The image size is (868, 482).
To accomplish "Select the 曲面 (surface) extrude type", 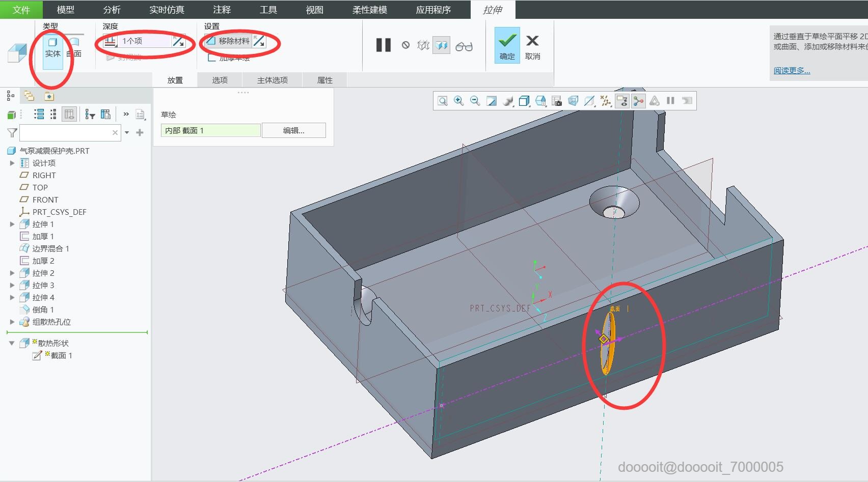I will pyautogui.click(x=74, y=47).
